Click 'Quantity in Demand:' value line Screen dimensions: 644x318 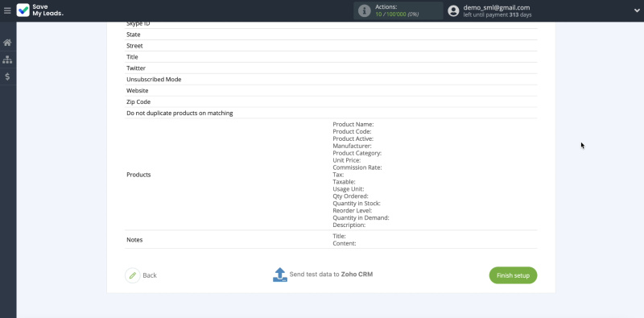tap(361, 217)
